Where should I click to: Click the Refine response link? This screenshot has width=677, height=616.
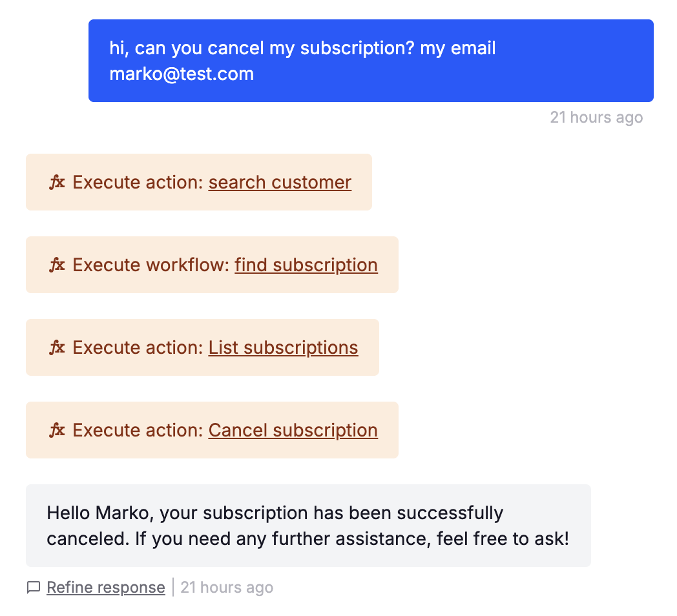pyautogui.click(x=106, y=588)
